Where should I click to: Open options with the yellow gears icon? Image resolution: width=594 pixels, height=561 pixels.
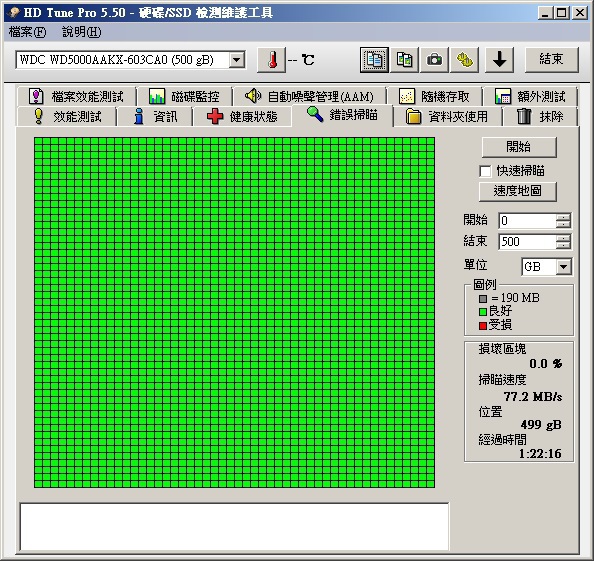tap(464, 60)
